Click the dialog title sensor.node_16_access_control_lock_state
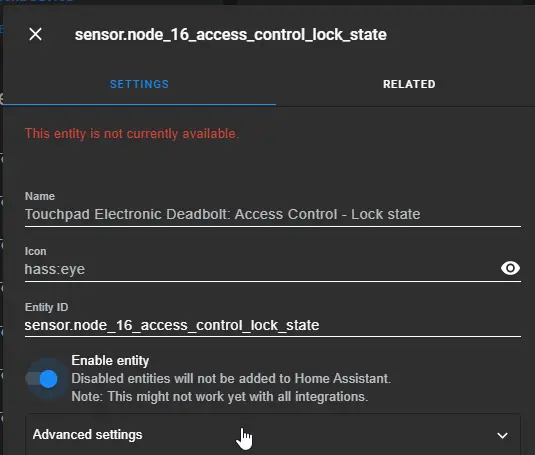This screenshot has height=455, width=535. click(231, 35)
